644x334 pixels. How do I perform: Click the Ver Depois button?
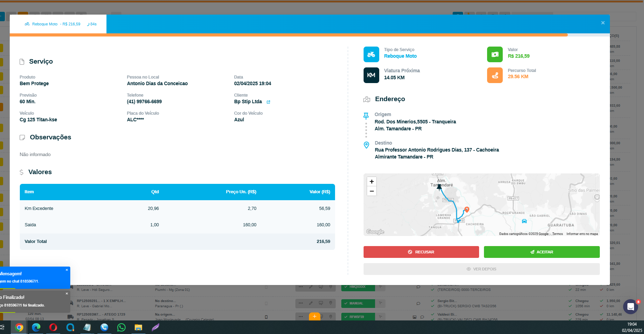pyautogui.click(x=481, y=269)
